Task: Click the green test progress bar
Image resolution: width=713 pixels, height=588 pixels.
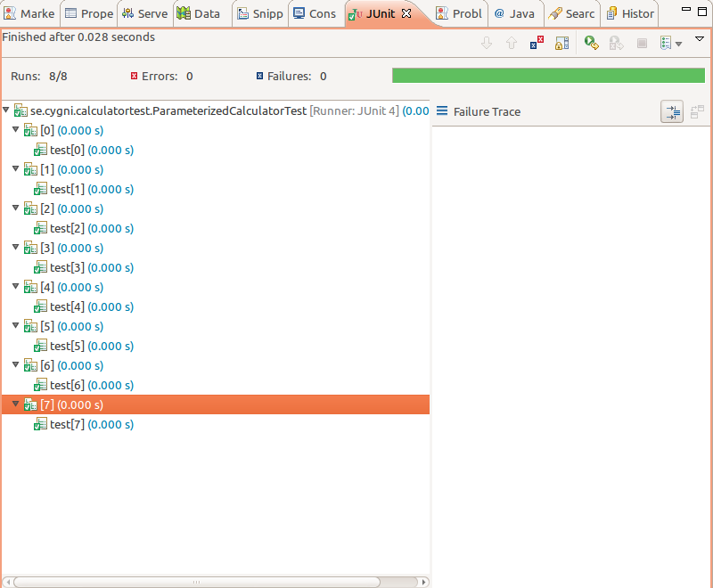Action: point(547,76)
